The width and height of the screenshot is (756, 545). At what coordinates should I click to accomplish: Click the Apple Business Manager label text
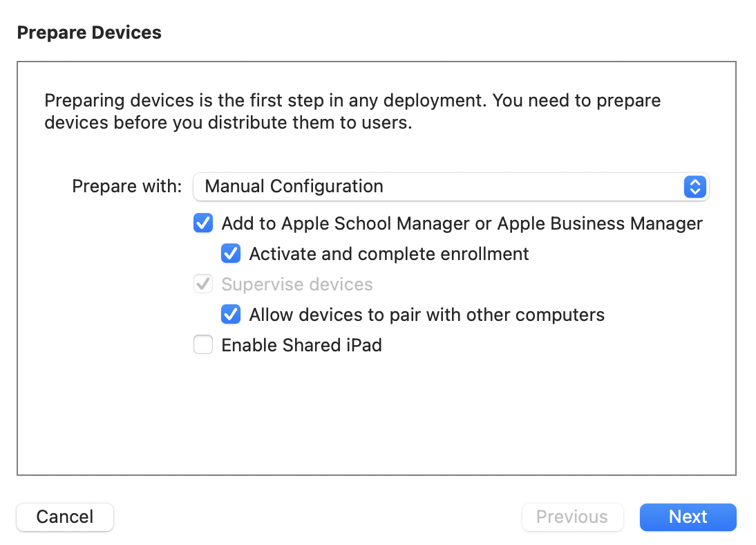click(x=600, y=223)
